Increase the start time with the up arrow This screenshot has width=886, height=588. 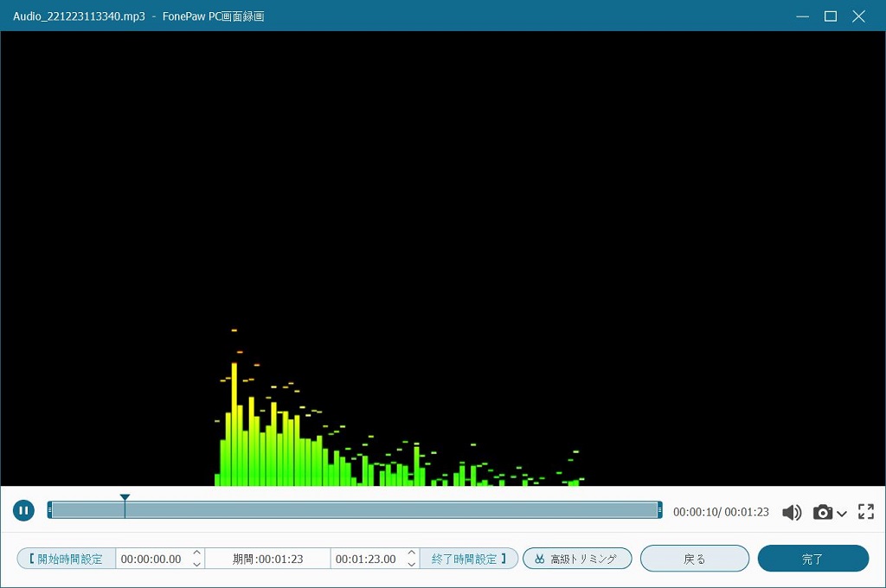click(196, 553)
